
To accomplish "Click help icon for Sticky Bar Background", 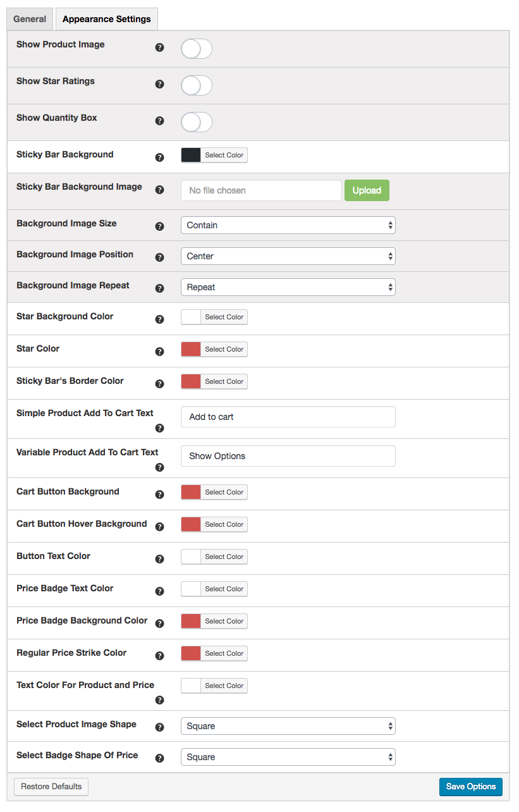I will click(x=159, y=157).
